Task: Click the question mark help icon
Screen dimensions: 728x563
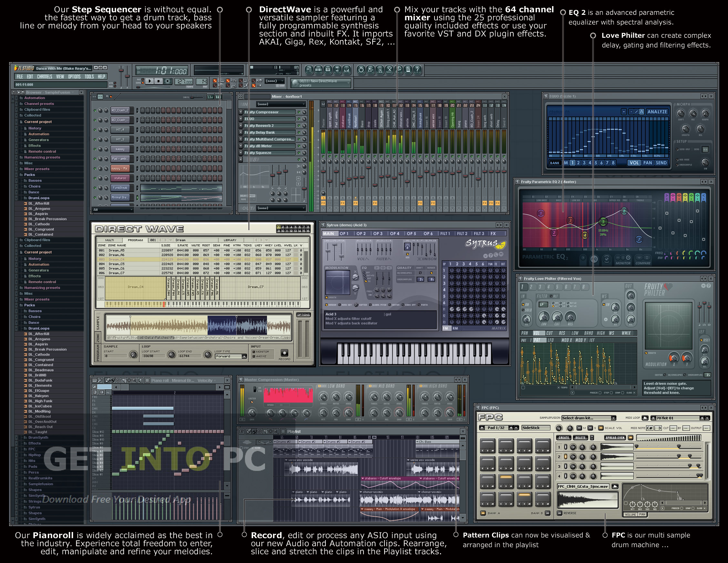Action: click(417, 70)
